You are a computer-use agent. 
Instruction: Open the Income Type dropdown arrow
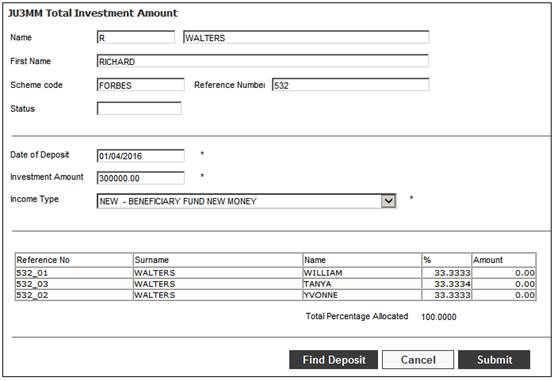click(x=388, y=201)
